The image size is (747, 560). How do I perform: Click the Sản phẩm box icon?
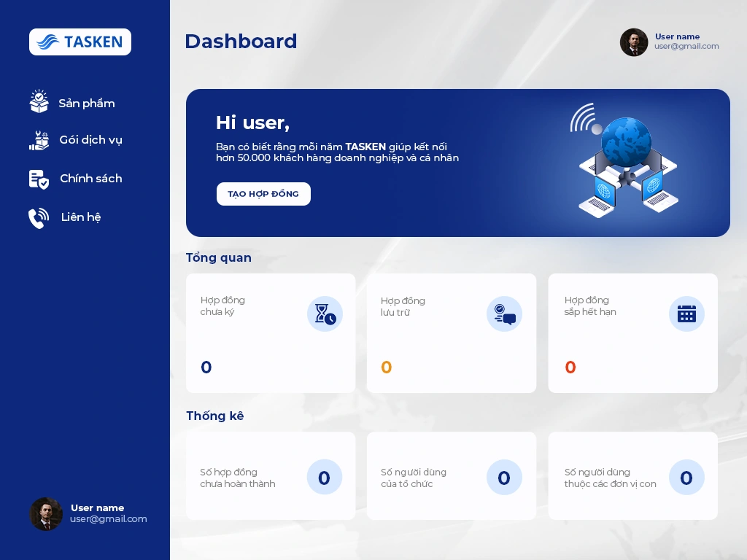39,101
